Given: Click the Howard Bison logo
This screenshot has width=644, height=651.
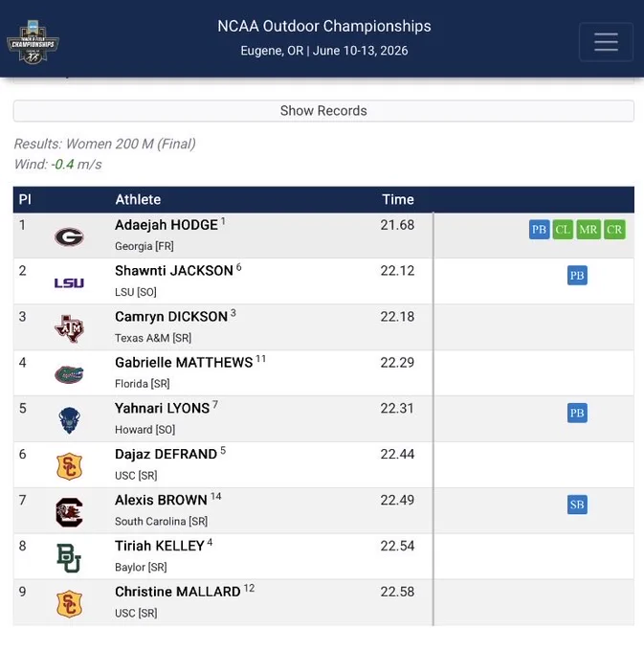Looking at the screenshot, I should (x=69, y=420).
